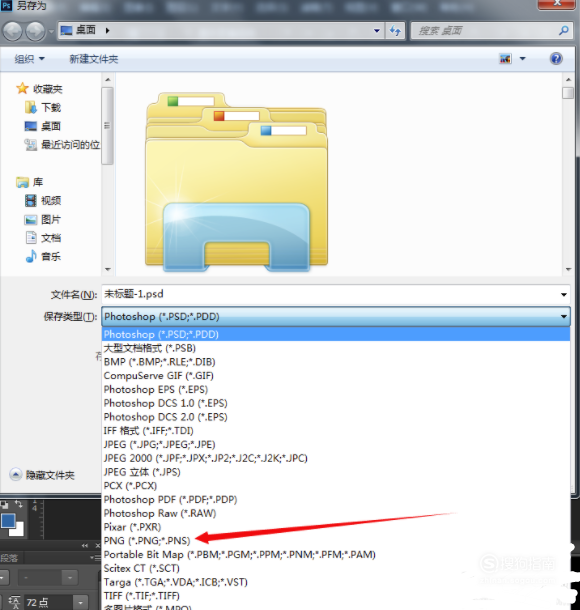Select Photoshop DCS 1.0 format
Viewport: 580px width, 610px height.
pos(336,403)
